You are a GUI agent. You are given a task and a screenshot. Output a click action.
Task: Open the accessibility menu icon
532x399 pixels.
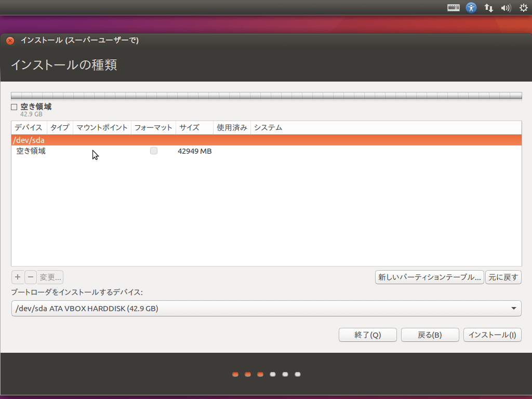coord(471,8)
